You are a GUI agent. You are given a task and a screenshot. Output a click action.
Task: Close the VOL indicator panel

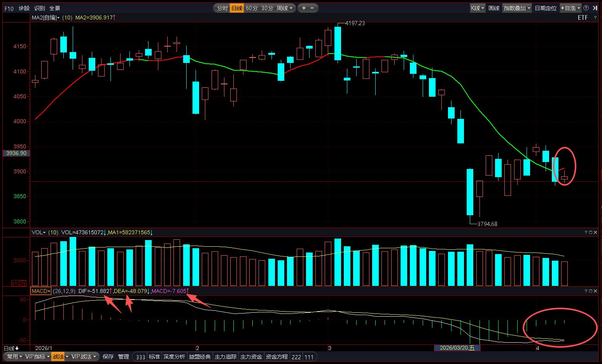[x=595, y=232]
